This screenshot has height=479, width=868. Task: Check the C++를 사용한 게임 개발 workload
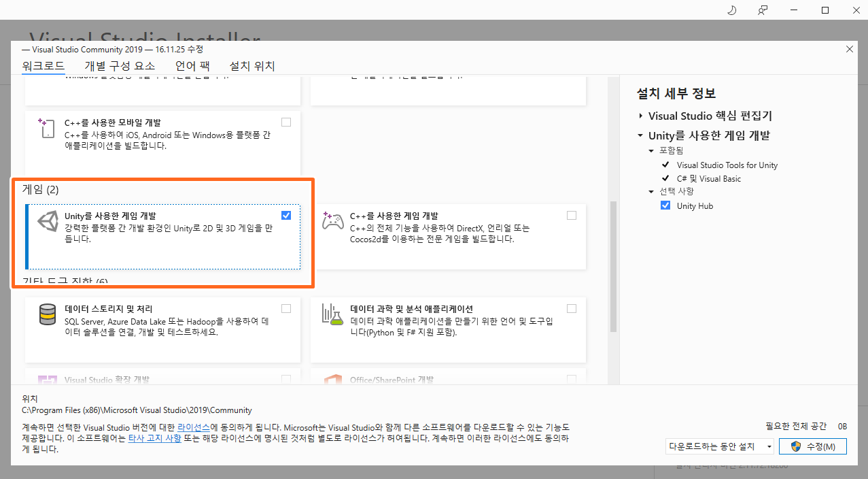click(572, 216)
